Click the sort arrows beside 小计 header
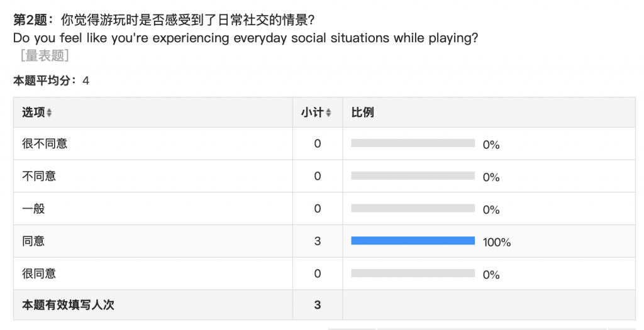This screenshot has width=644, height=330. [328, 113]
